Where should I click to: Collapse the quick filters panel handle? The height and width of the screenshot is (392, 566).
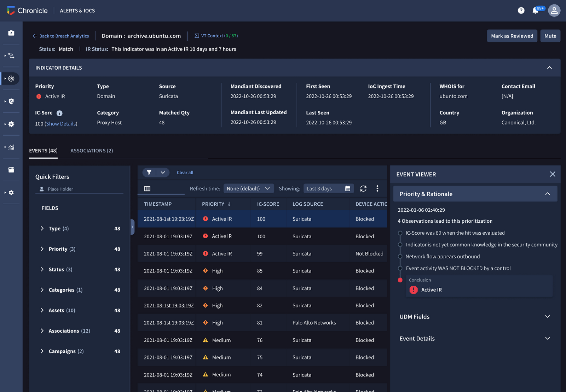[x=132, y=227]
